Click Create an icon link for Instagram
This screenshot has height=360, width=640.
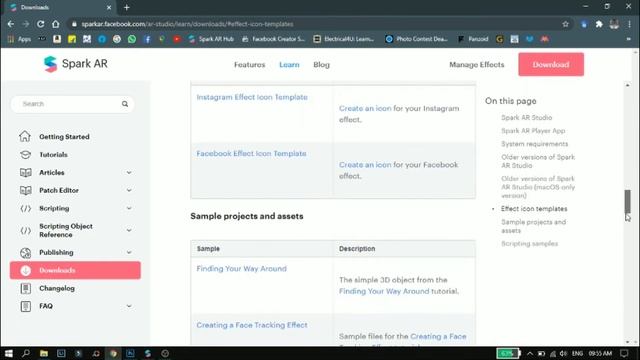click(x=365, y=109)
